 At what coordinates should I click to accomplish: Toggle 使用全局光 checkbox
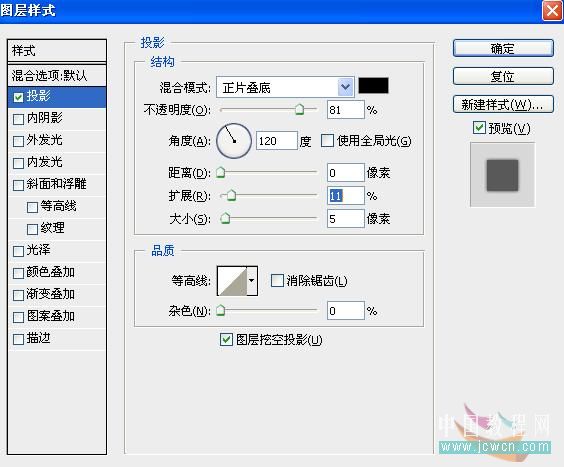327,141
